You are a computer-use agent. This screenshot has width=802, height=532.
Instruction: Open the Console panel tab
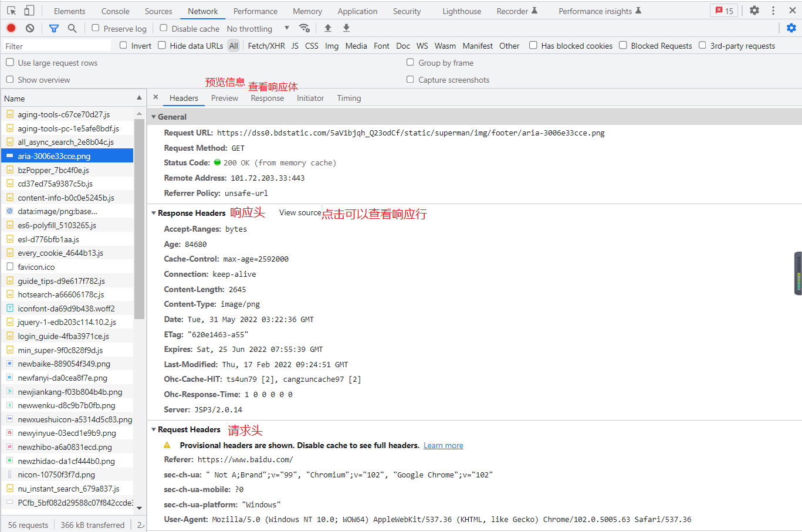[x=115, y=11]
